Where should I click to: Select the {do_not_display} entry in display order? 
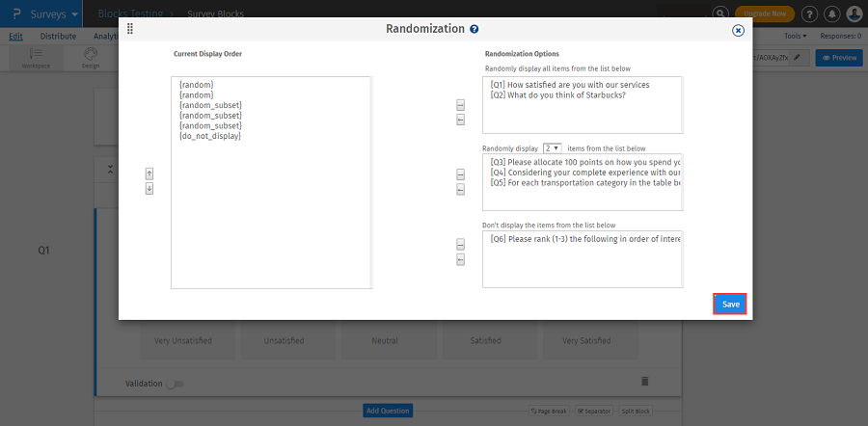pos(210,136)
